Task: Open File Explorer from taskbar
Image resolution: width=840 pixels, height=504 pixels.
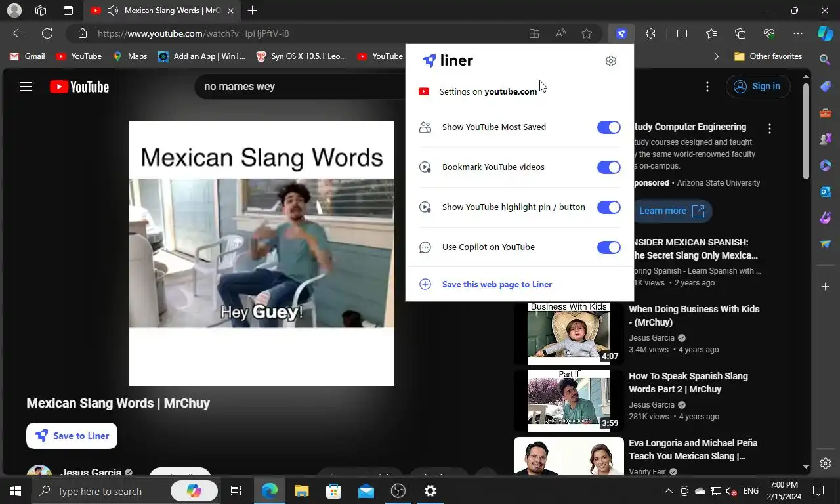Action: click(x=301, y=491)
